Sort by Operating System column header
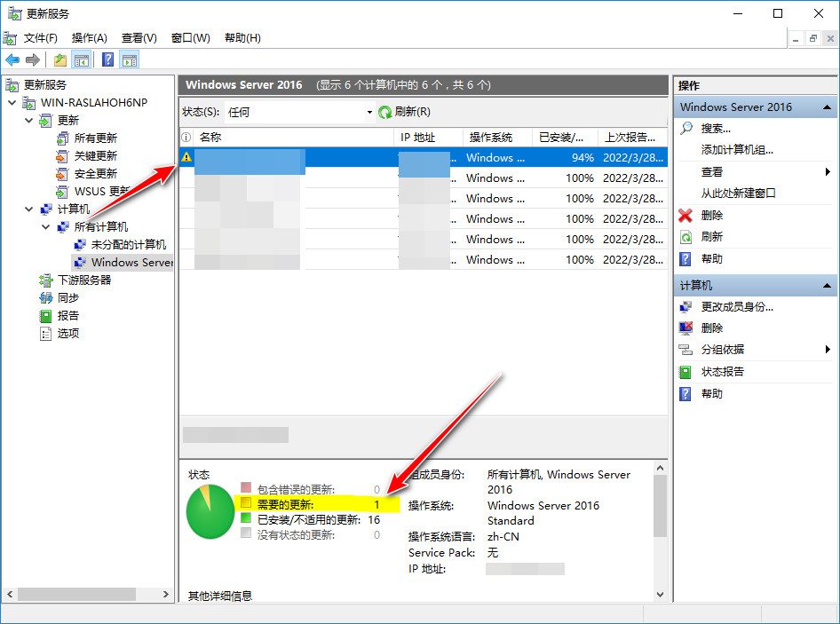 point(497,137)
